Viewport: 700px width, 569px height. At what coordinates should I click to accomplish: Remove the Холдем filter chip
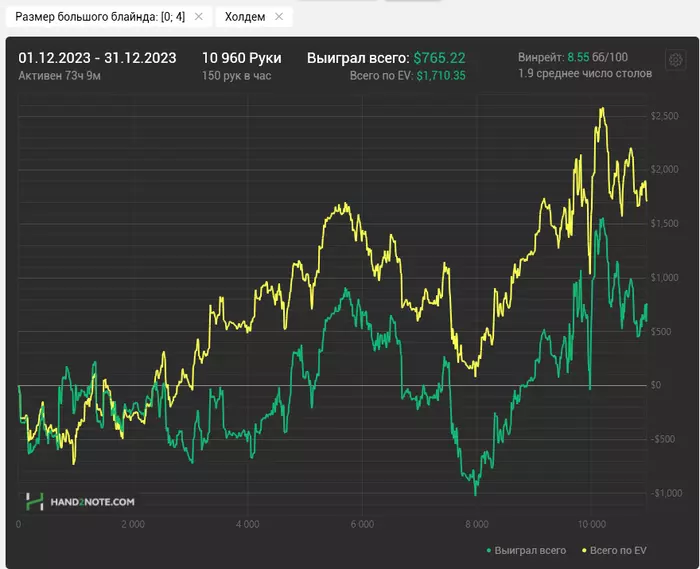279,17
